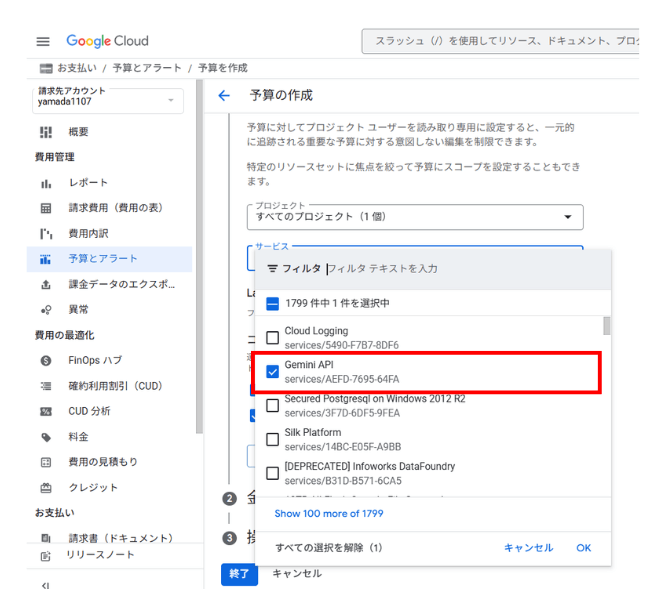Click the クレジット gift icon
This screenshot has height=589, width=661.
point(46,488)
